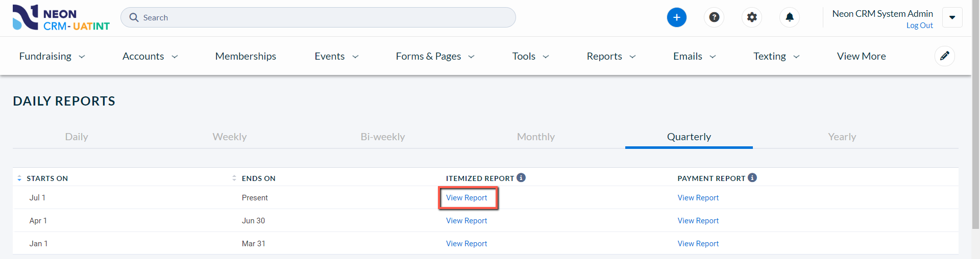The height and width of the screenshot is (259, 980).
Task: Click in the Search field
Action: coord(318,17)
